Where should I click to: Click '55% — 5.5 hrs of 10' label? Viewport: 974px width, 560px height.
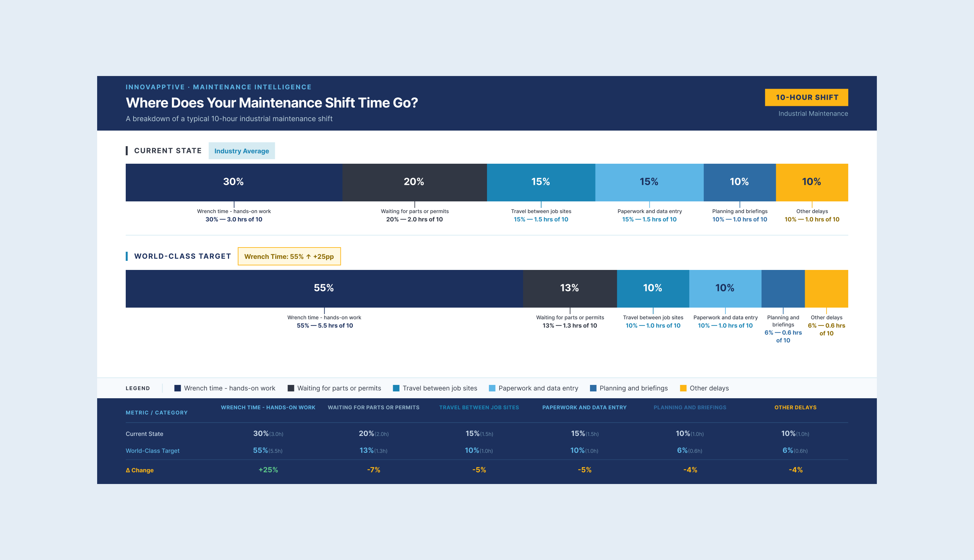pos(325,325)
